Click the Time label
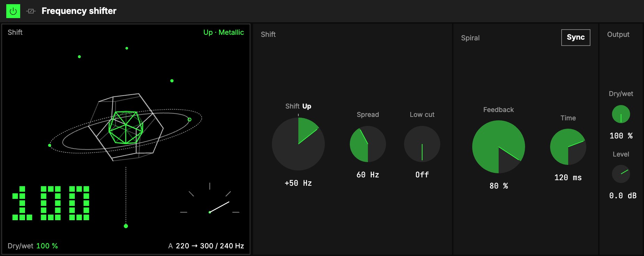 568,118
